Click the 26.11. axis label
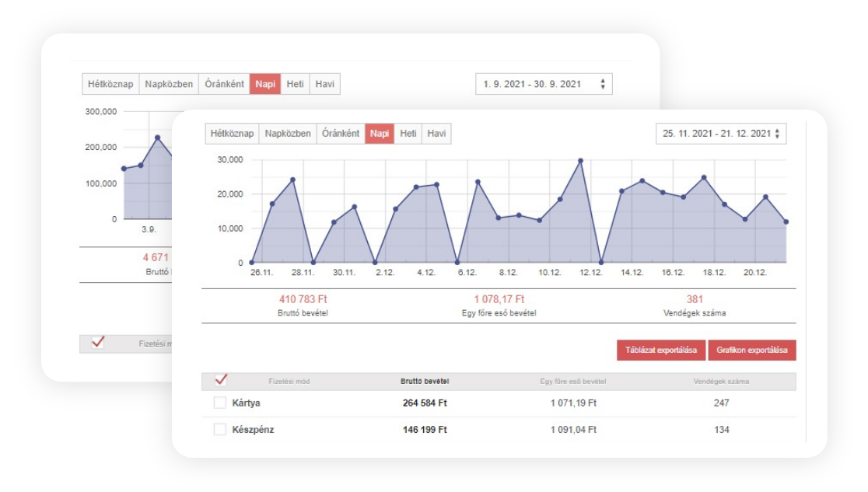This screenshot has width=868, height=492. pyautogui.click(x=261, y=273)
